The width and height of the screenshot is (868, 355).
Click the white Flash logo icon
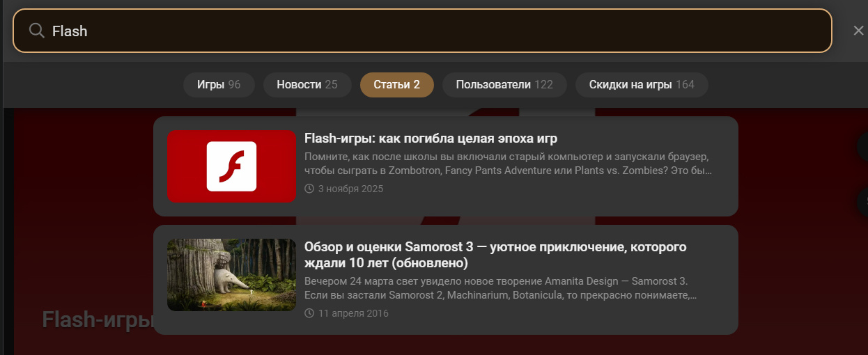pyautogui.click(x=231, y=166)
